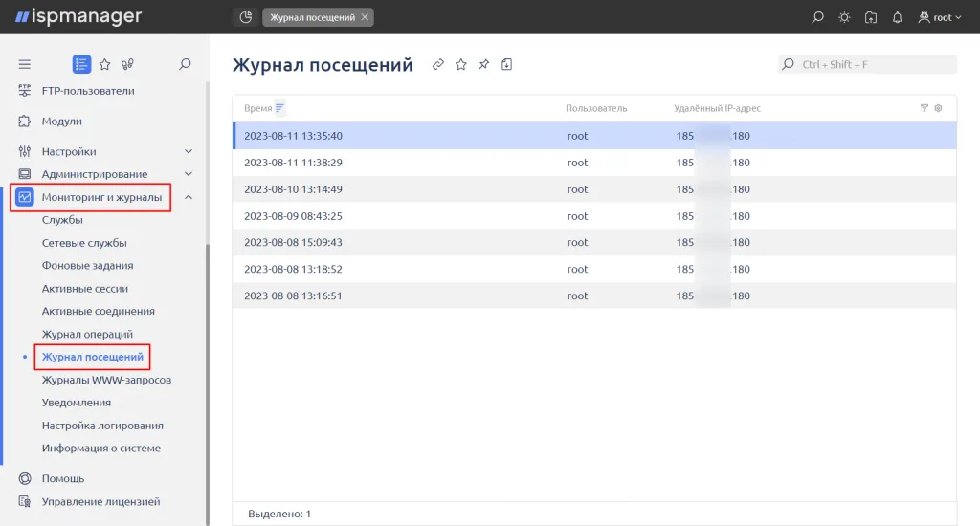Select row 2023-08-10 13:14:49

[x=594, y=189]
